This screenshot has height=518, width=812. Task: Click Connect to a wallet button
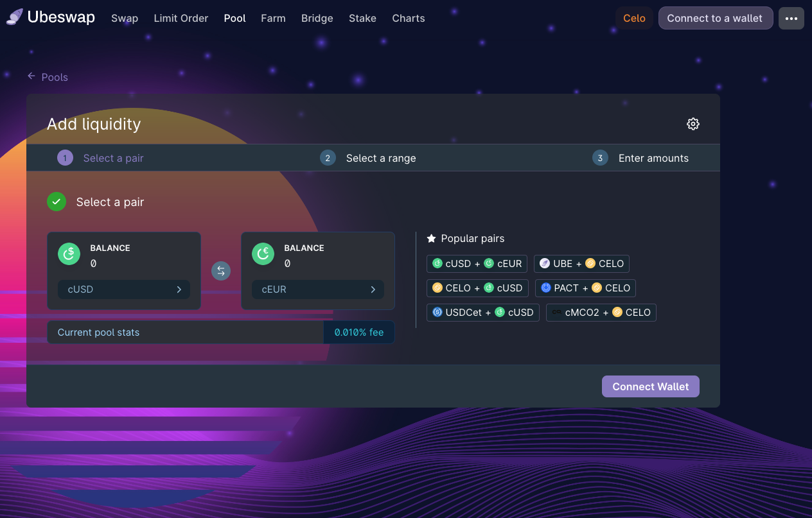[x=715, y=18]
